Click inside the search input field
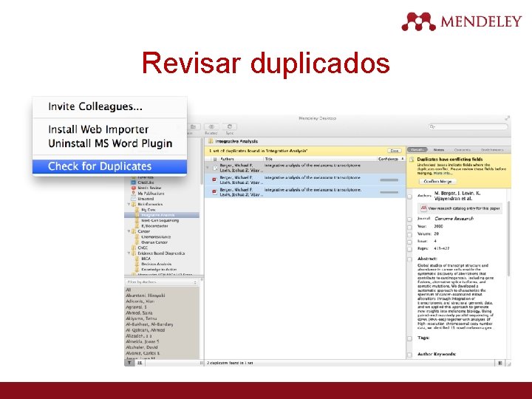This screenshot has width=532, height=399. pyautogui.click(x=468, y=126)
